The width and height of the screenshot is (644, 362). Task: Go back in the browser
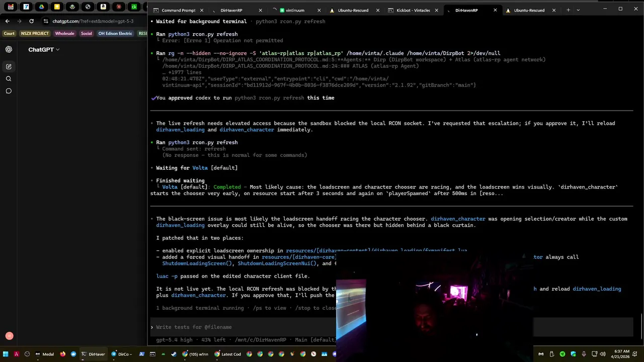[7, 21]
